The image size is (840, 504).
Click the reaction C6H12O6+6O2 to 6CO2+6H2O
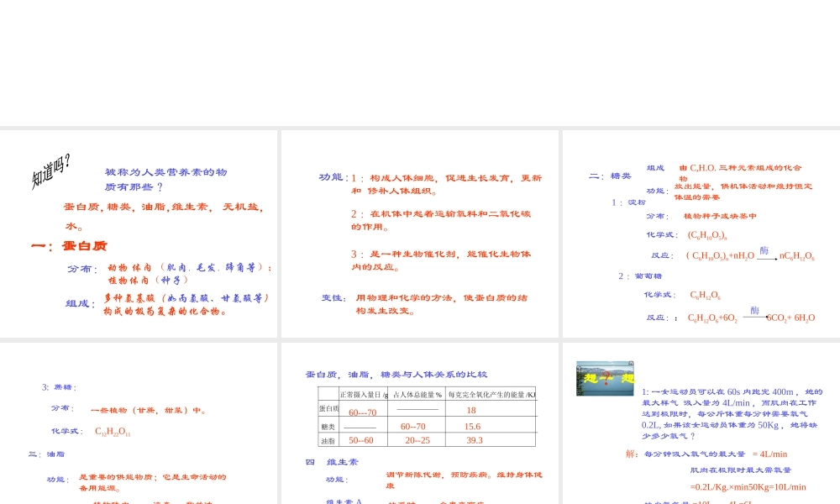point(751,316)
